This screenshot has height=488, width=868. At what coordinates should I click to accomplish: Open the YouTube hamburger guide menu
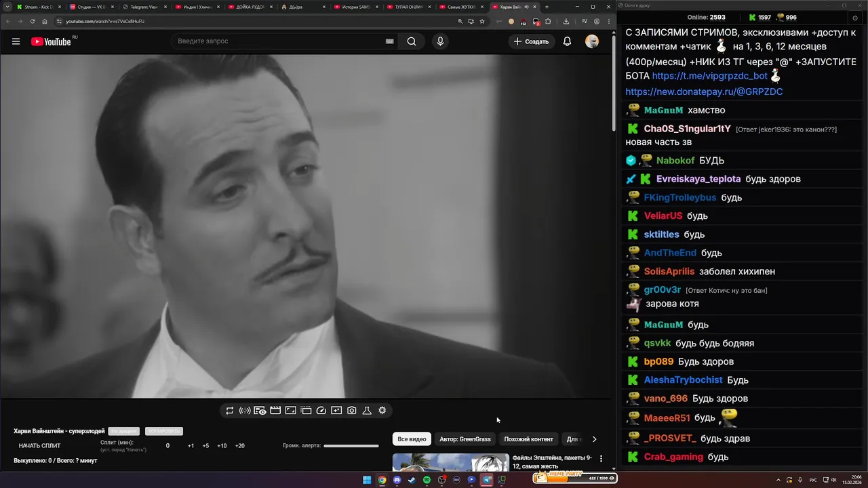16,41
